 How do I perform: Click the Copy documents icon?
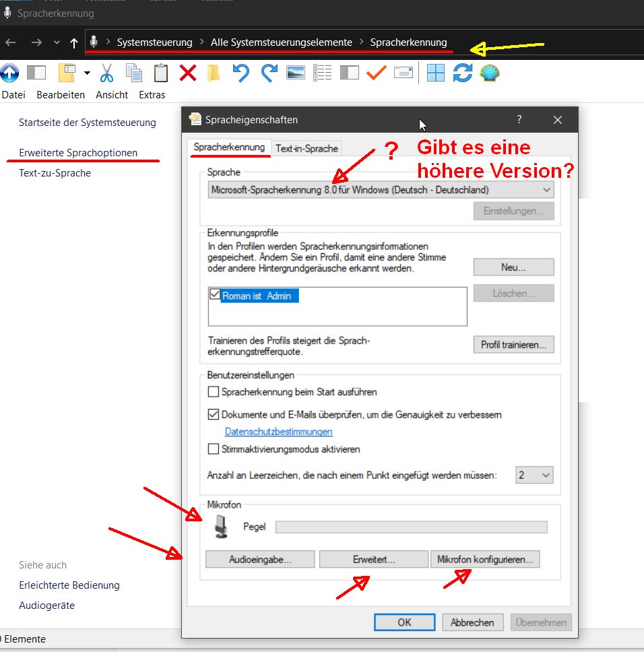tap(134, 73)
